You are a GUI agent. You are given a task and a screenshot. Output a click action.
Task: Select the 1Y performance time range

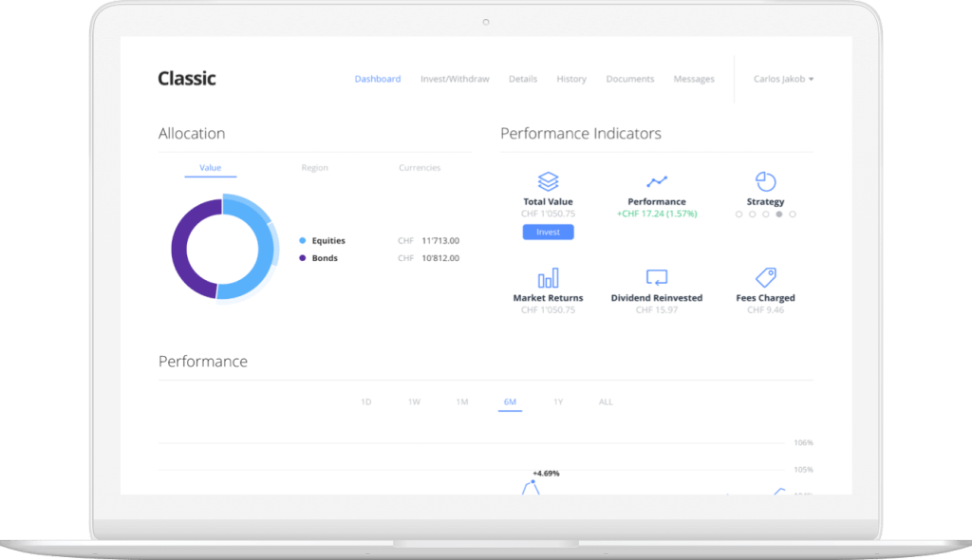[558, 402]
